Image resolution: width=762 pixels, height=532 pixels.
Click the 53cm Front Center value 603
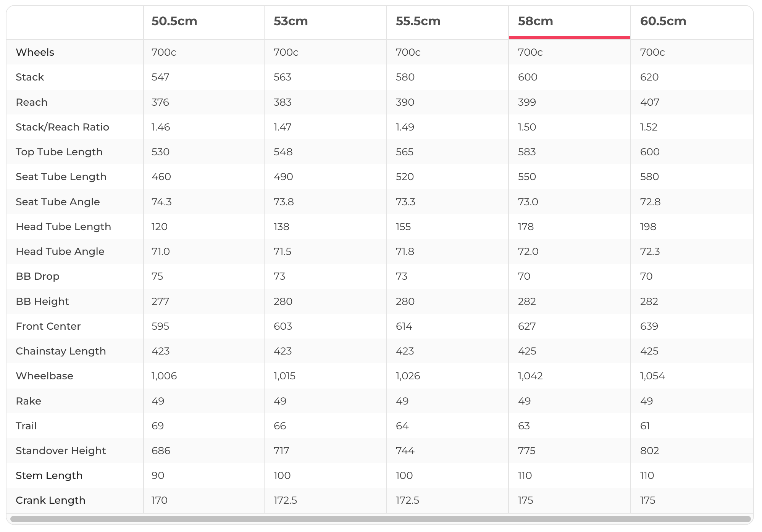tap(283, 326)
